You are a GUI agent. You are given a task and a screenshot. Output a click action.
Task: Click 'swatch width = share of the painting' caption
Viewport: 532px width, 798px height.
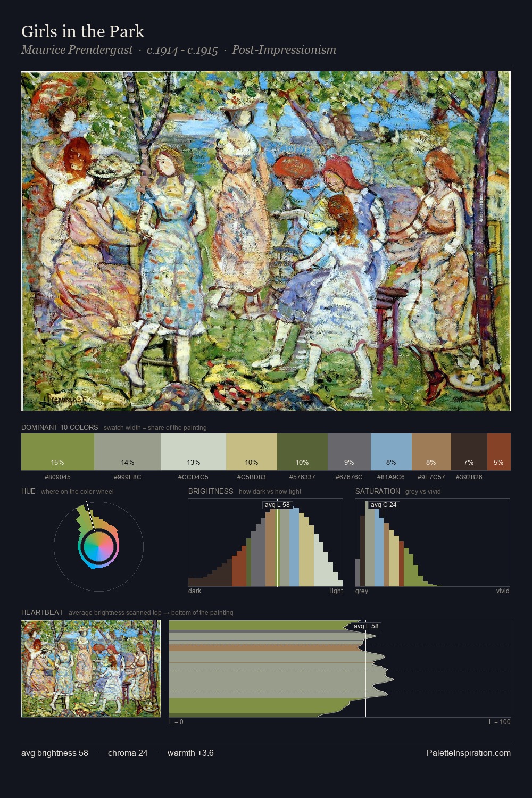(155, 428)
